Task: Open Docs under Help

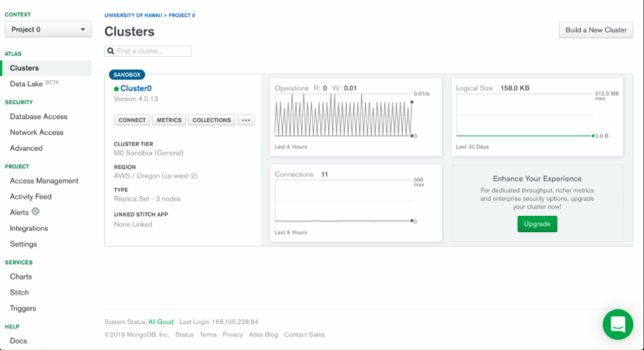Action: (x=19, y=341)
